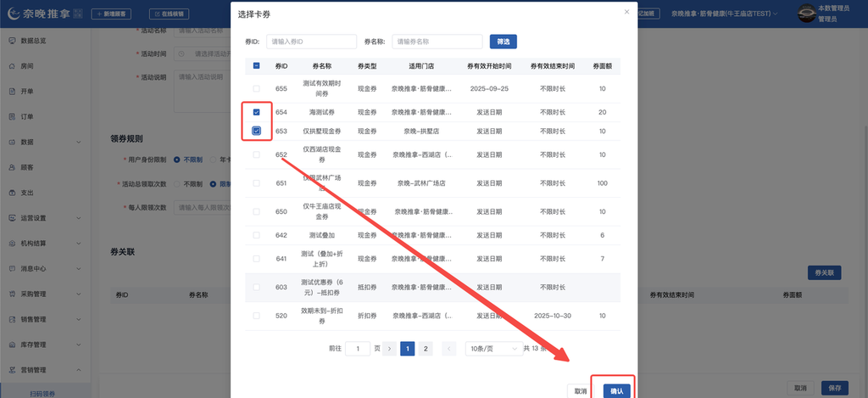This screenshot has width=868, height=398.
Task: Uncheck the box for coupon 653
Action: tap(256, 131)
